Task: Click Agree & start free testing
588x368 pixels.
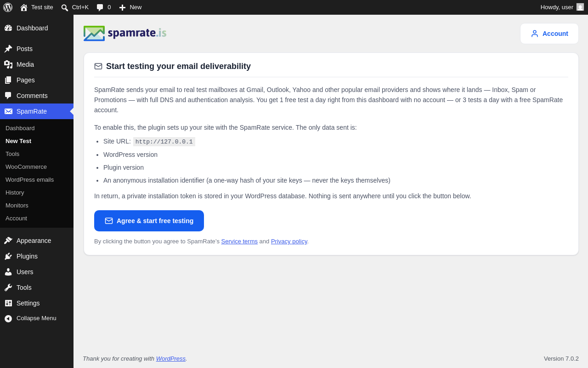Action: pyautogui.click(x=149, y=221)
